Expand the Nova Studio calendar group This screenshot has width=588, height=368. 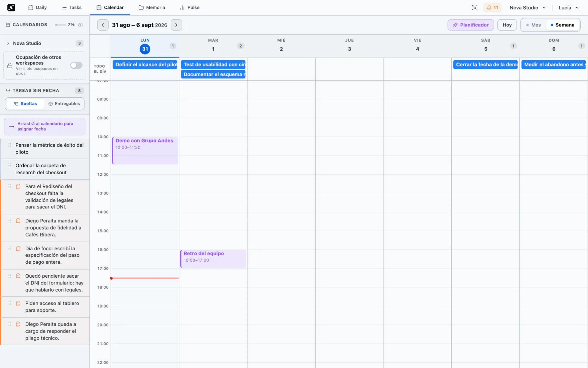click(8, 43)
